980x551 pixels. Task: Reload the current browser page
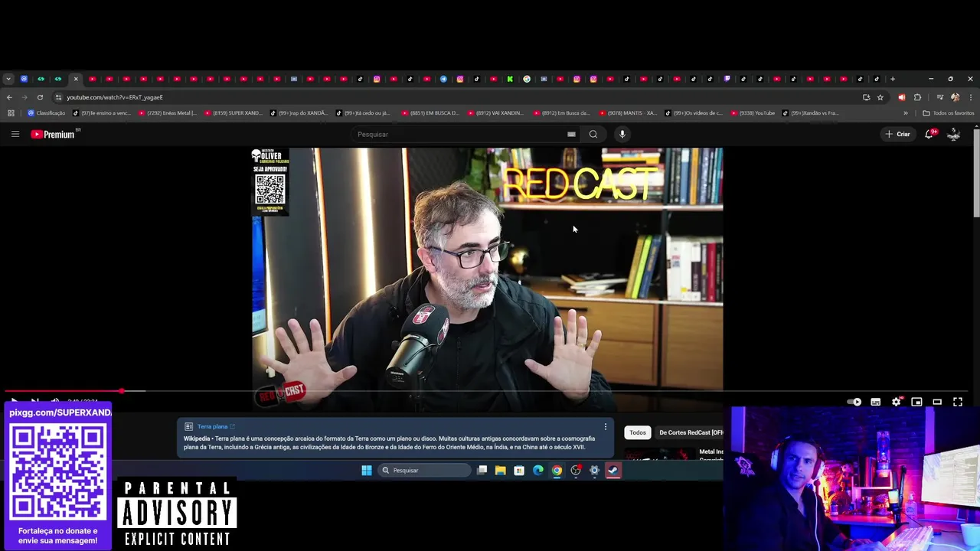(40, 97)
